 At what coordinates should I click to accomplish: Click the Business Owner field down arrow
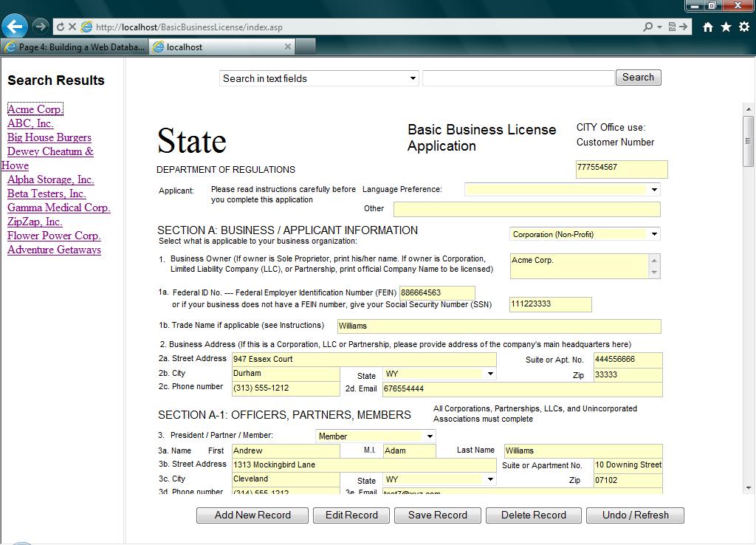[654, 272]
